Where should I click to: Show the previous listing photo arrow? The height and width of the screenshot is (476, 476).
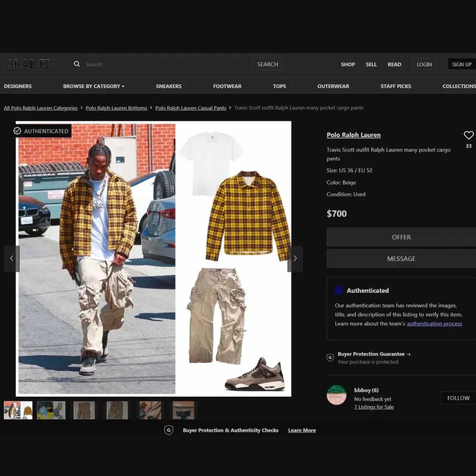pyautogui.click(x=12, y=258)
